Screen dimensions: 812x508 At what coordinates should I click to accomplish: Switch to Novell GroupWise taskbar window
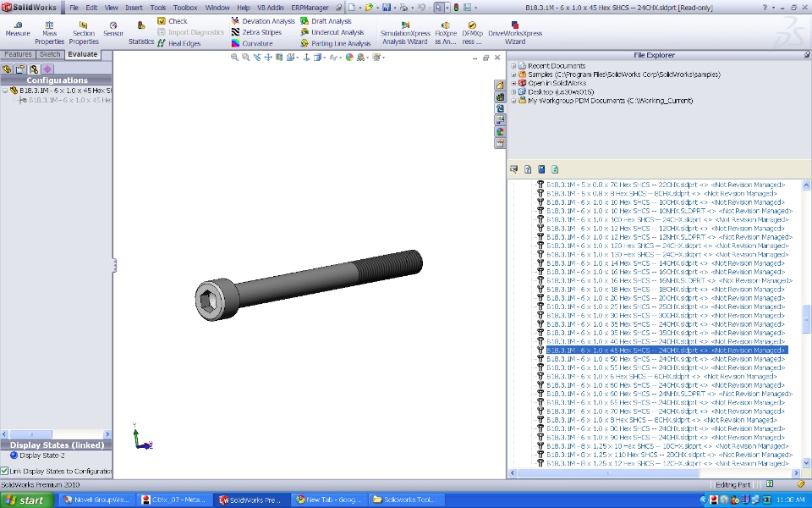pos(96,500)
